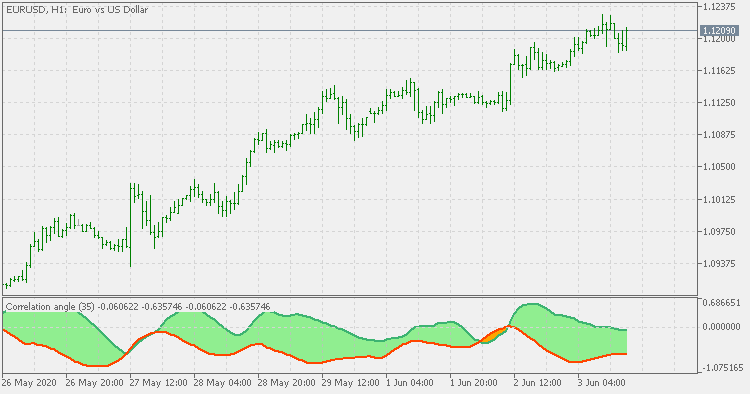The height and width of the screenshot is (394, 750).
Task: Click the '28 May 04:00' time axis label
Action: tap(223, 383)
